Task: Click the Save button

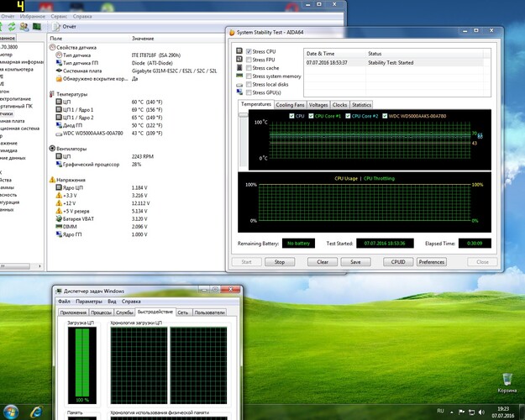Action: pyautogui.click(x=355, y=262)
